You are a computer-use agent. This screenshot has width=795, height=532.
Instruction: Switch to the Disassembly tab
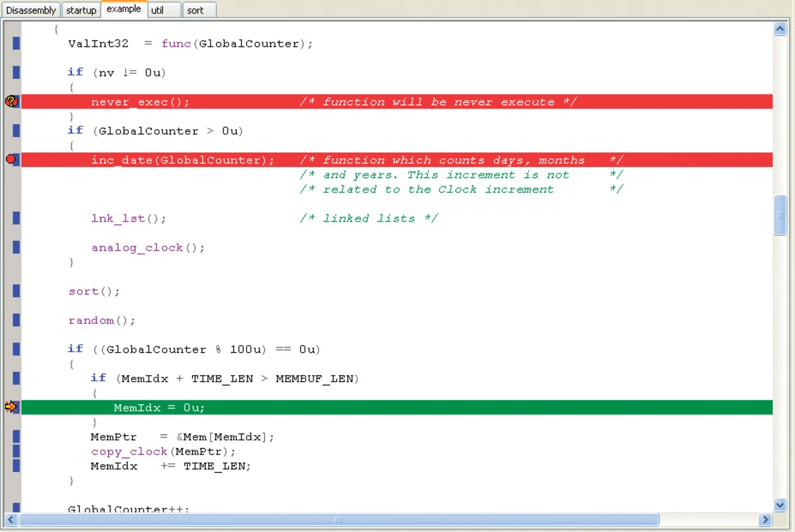31,11
